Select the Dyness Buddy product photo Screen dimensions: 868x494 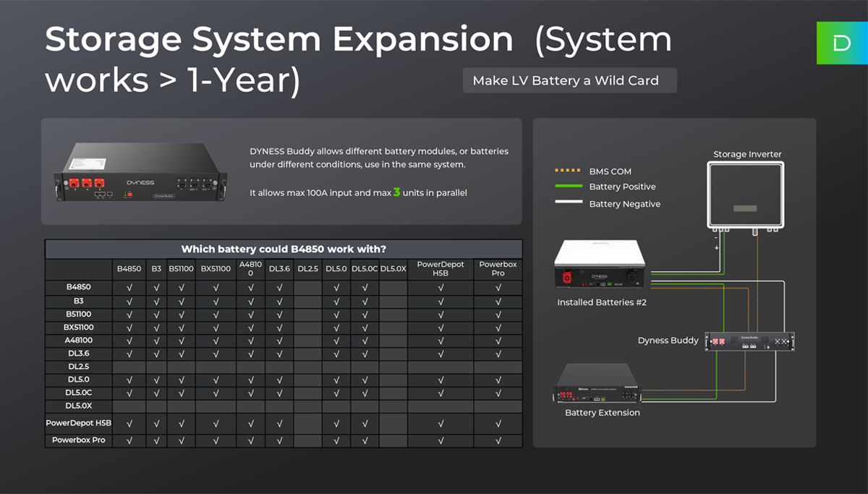(x=140, y=174)
